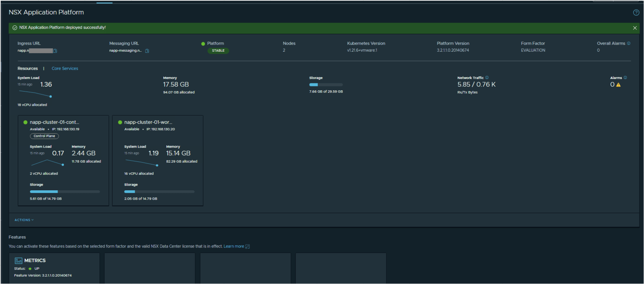Copy the Messaging URL
This screenshot has height=284, width=644.
pos(147,51)
